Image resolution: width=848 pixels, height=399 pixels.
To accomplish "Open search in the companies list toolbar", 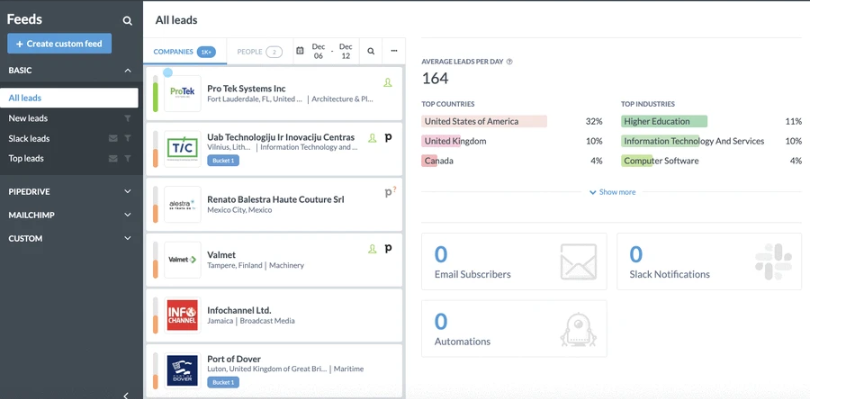I will (x=371, y=51).
